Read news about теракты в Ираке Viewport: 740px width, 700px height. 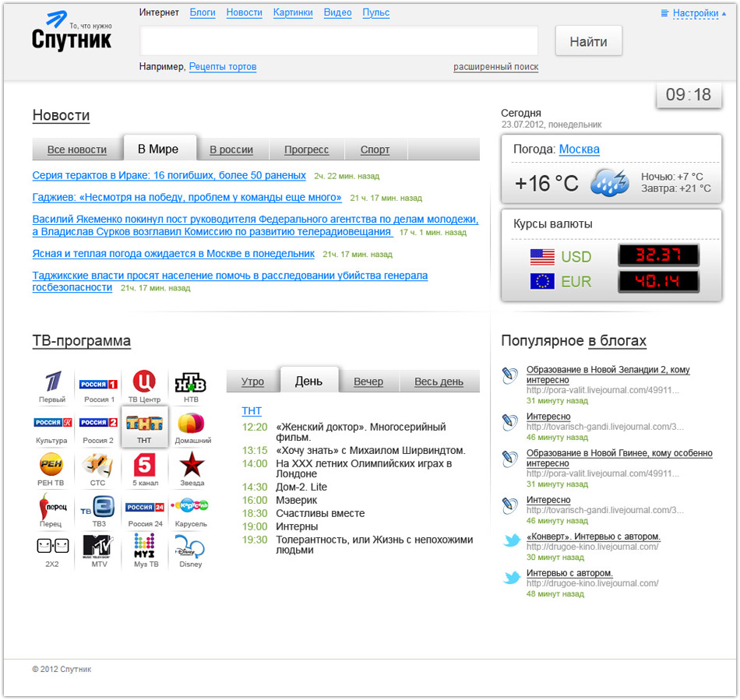point(169,175)
